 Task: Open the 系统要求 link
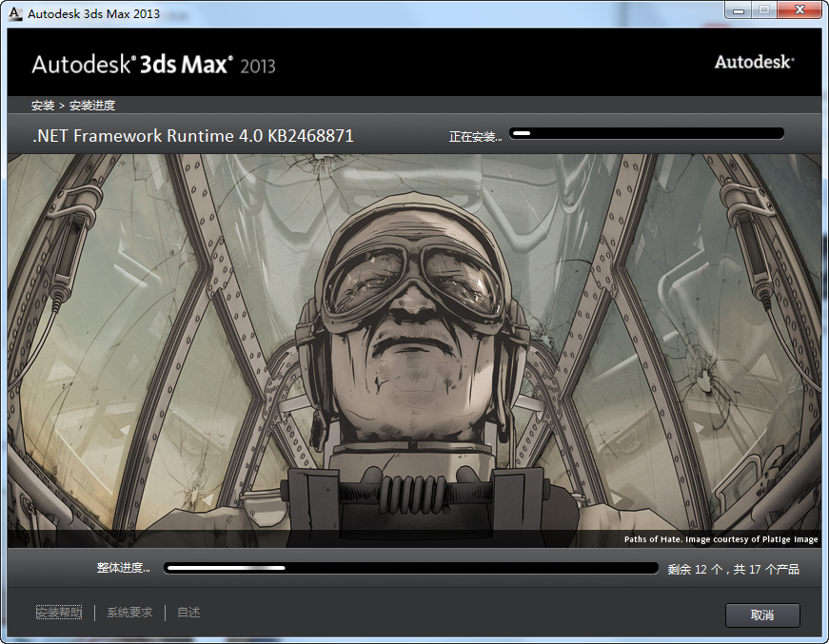129,613
